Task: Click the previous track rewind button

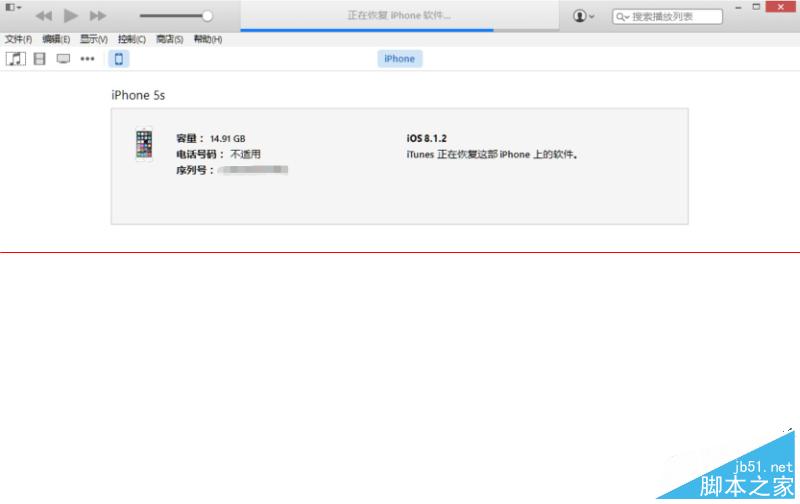Action: 44,16
